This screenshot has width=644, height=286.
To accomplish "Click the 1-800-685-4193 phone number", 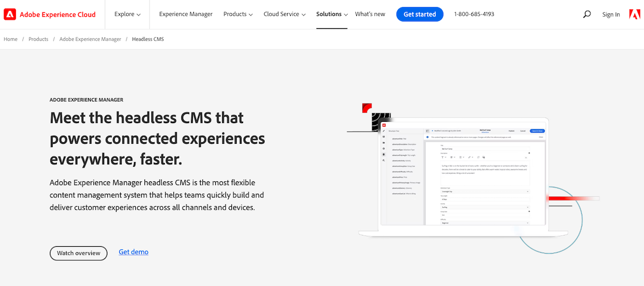I will tap(474, 14).
